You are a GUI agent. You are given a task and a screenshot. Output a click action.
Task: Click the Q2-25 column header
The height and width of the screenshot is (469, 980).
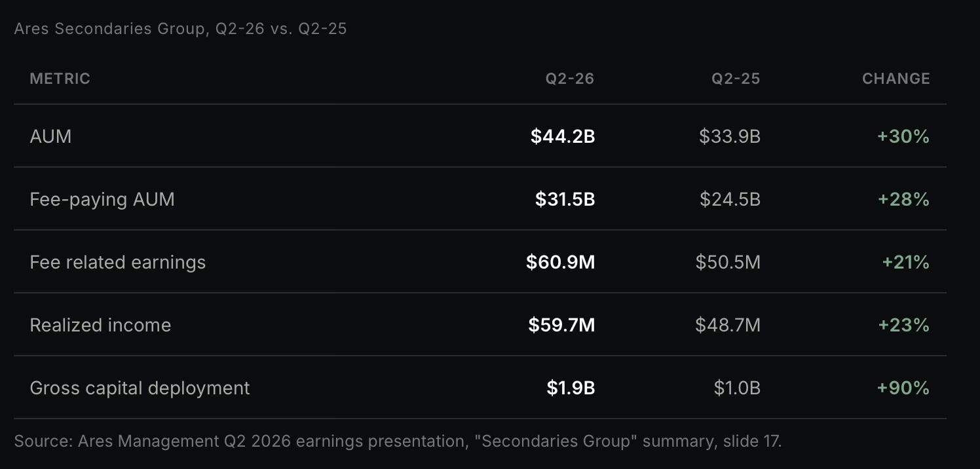[736, 79]
